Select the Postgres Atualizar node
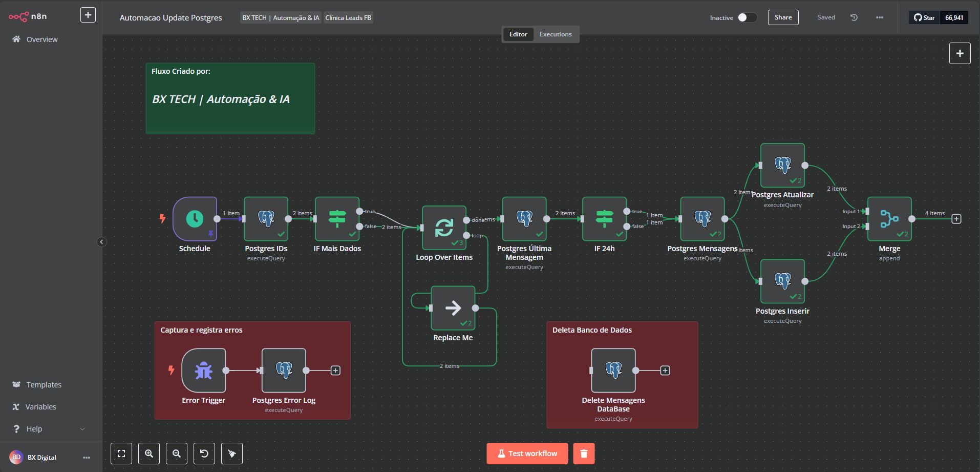 (782, 166)
